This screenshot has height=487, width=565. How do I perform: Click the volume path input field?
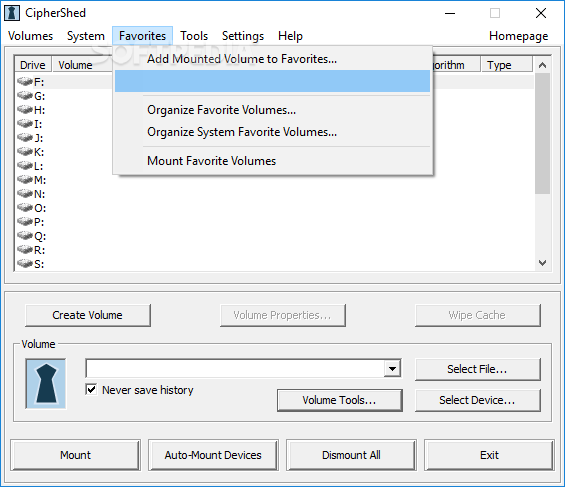tap(235, 368)
